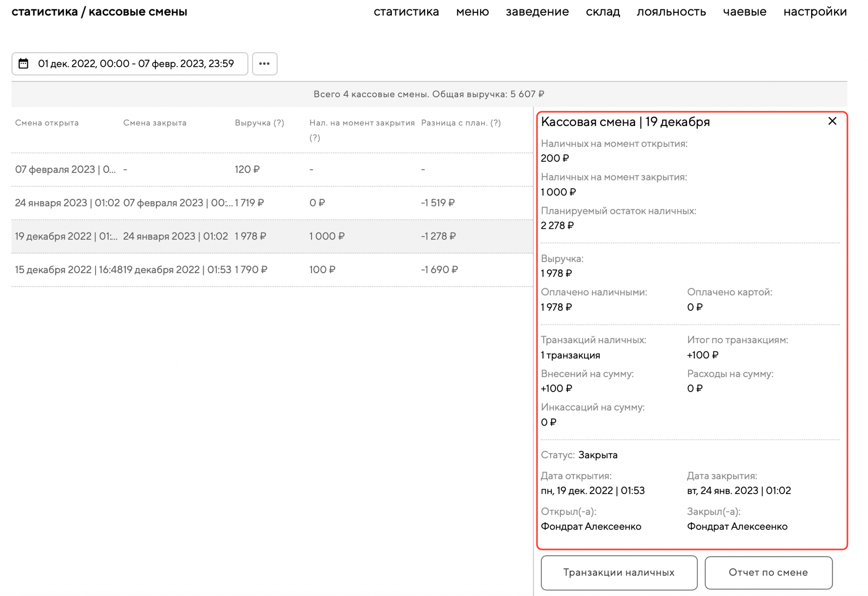
Task: Go to the меню section
Action: 472,12
